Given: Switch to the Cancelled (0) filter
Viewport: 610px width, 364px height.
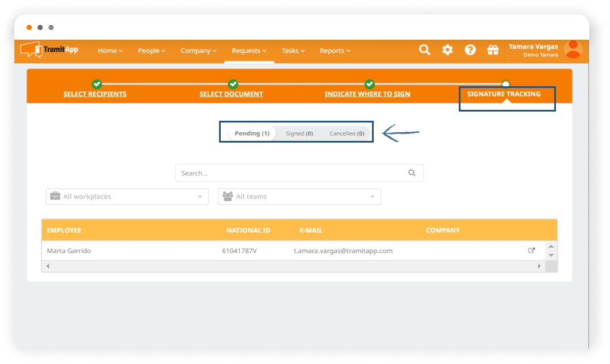Looking at the screenshot, I should tap(347, 133).
